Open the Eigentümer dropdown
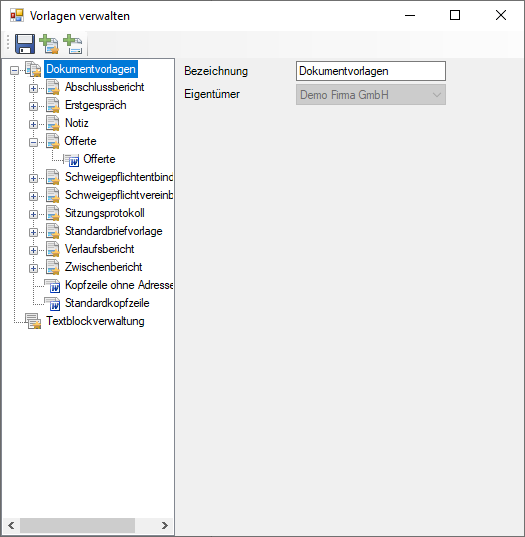Screen dimensions: 525x537 [371, 95]
